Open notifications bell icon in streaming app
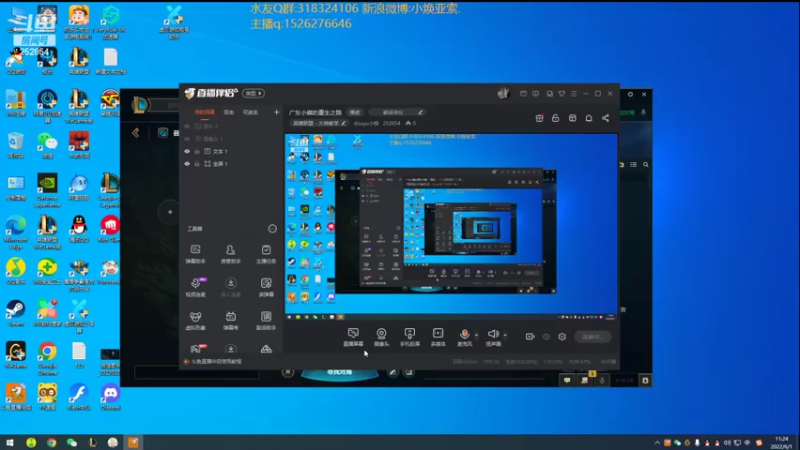This screenshot has height=450, width=800. point(589,118)
